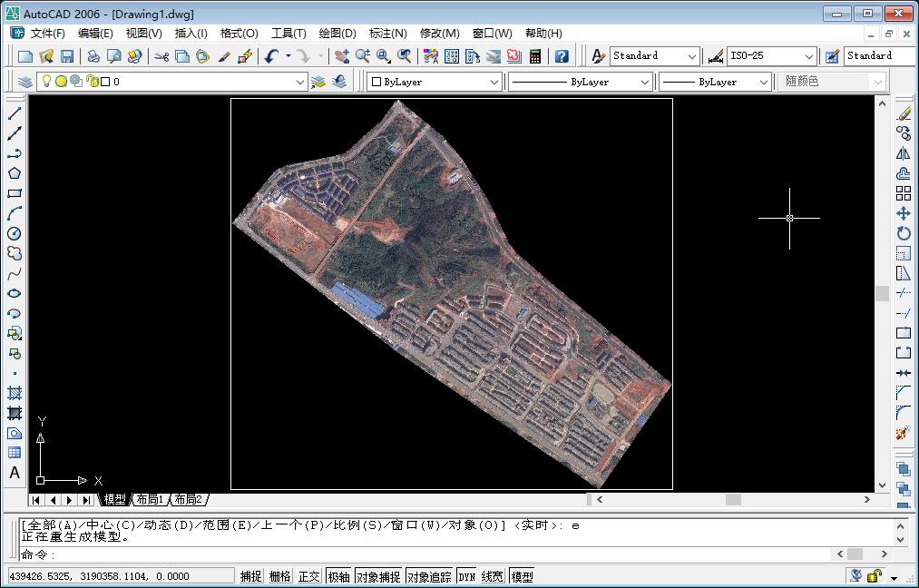Toggle 对象追踪 object tracking
Viewport: 919px width, 588px height.
429,576
